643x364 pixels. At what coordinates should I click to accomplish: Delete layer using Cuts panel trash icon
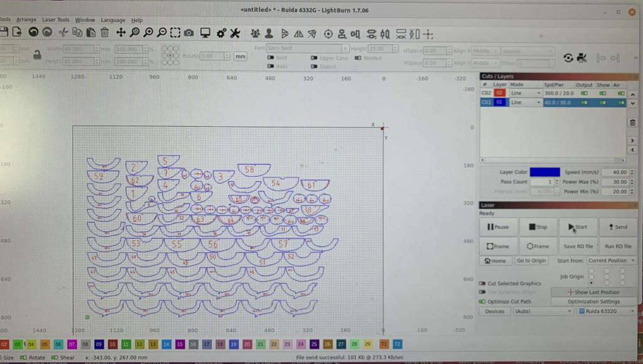pyautogui.click(x=632, y=122)
